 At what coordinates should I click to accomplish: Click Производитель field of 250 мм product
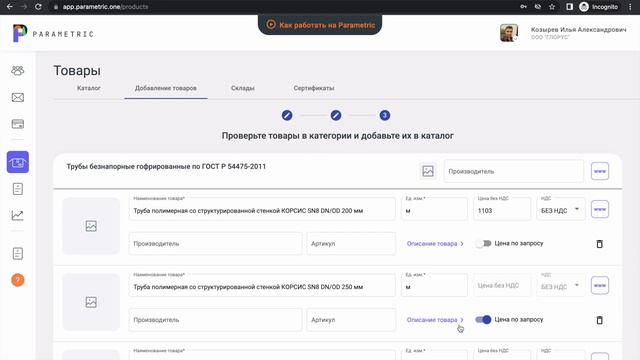pyautogui.click(x=216, y=320)
